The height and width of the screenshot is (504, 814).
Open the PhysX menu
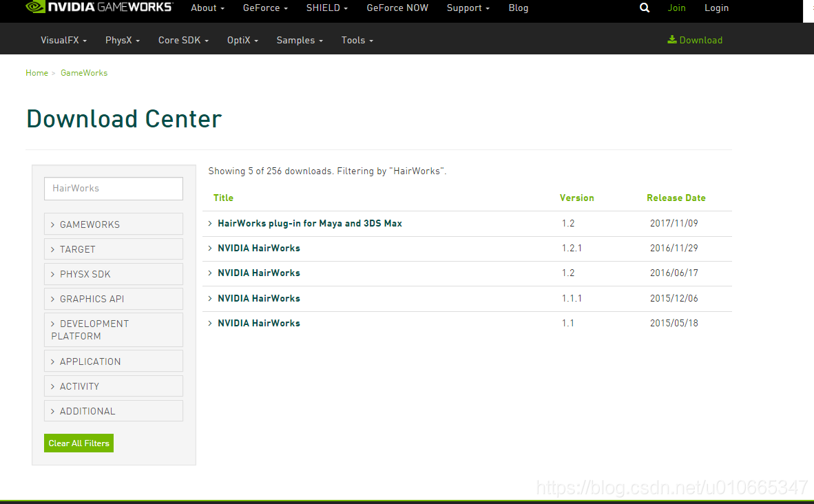(123, 40)
